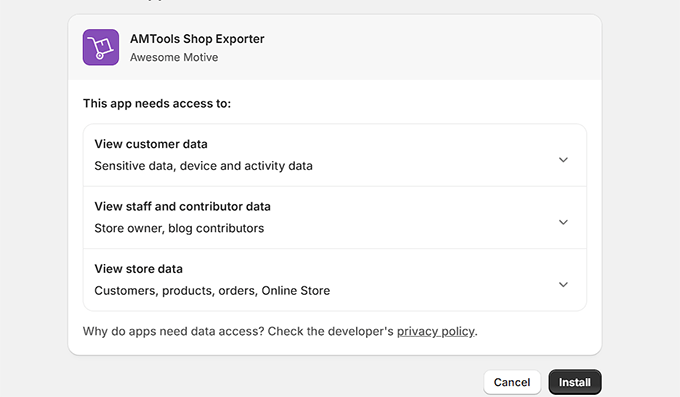Click the 'View store data' heading
Image resolution: width=680 pixels, height=397 pixels.
click(x=138, y=269)
